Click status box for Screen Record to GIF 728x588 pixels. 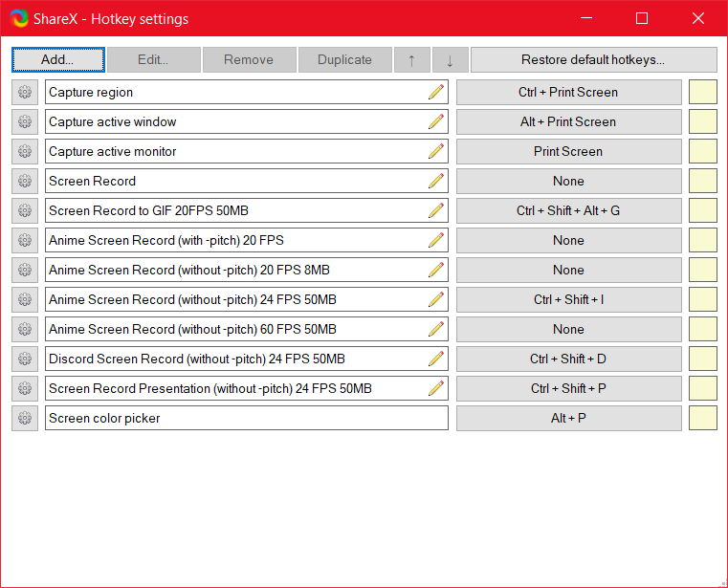[703, 210]
